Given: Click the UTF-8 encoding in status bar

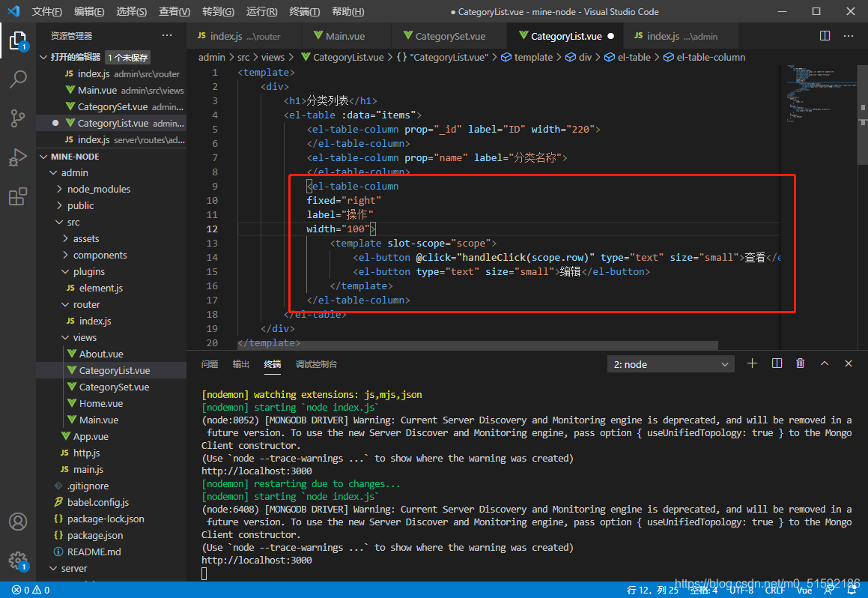Looking at the screenshot, I should [x=741, y=590].
